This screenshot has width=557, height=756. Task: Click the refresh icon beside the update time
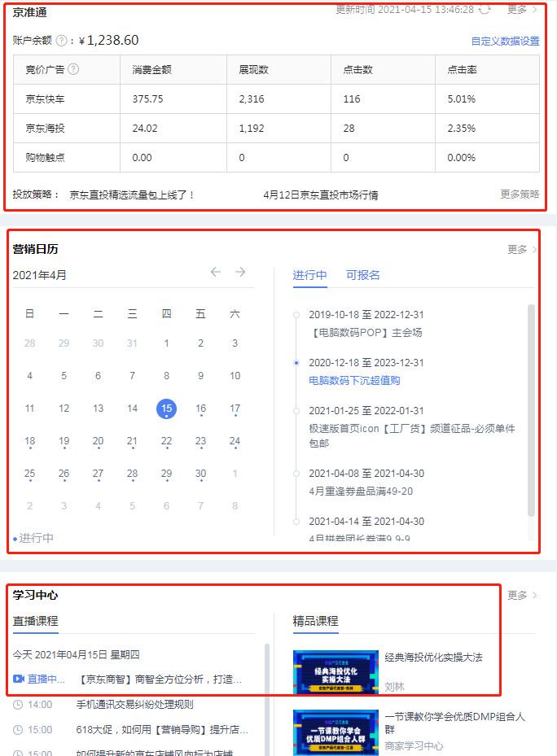click(485, 9)
